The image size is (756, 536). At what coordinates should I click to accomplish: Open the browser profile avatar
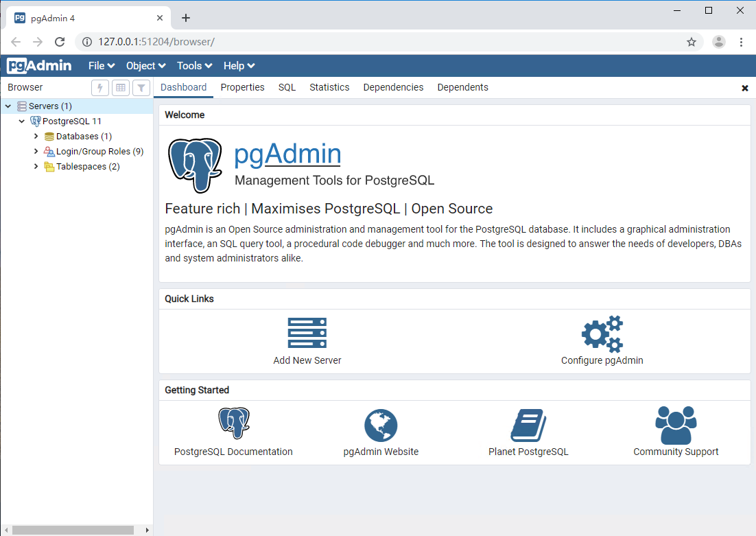pyautogui.click(x=719, y=42)
